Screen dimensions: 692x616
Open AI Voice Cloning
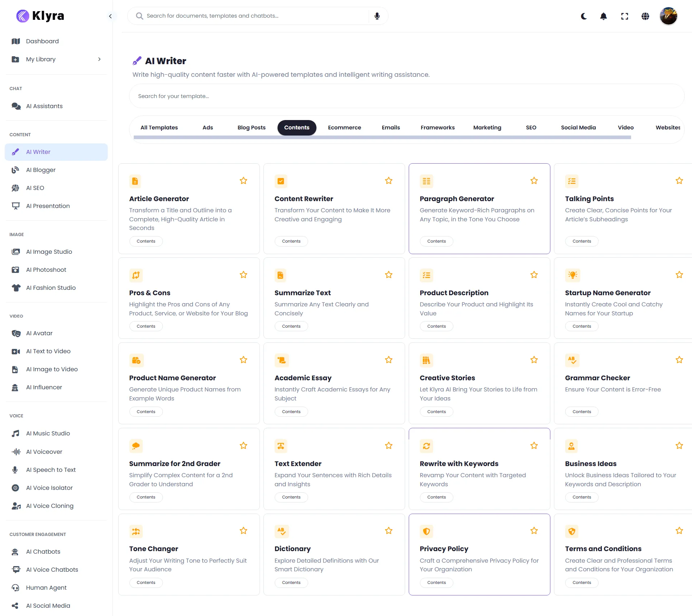[56, 506]
